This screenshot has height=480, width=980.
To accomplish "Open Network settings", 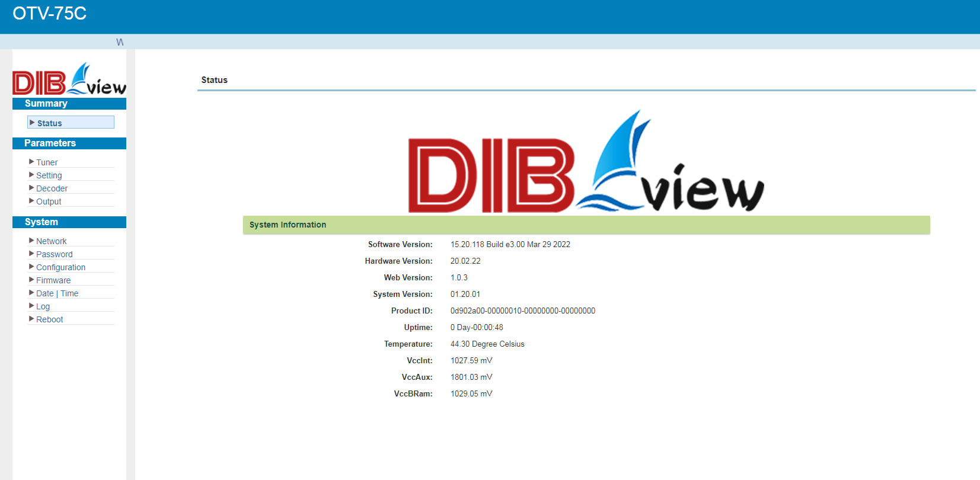I will coord(52,241).
